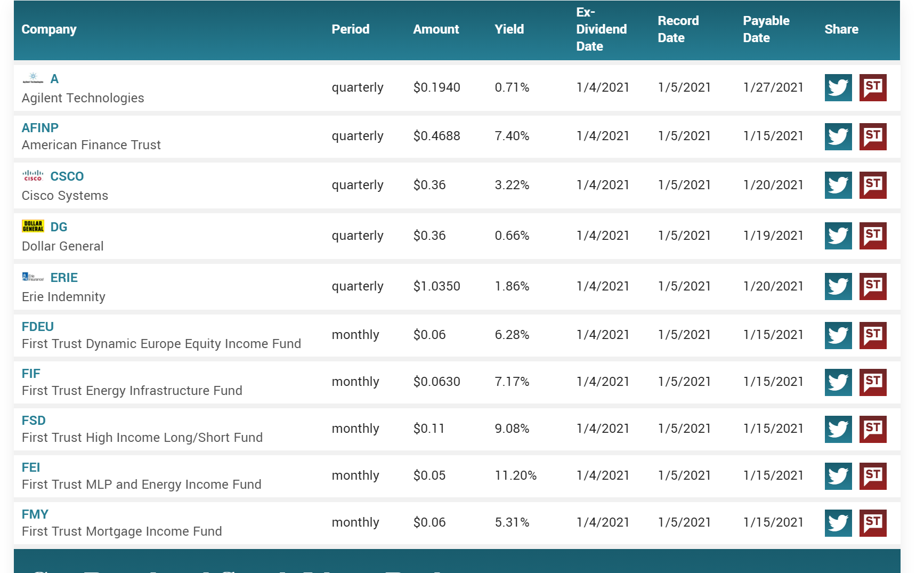Select First Trust High Income Long/Short Fund
This screenshot has height=573, width=924.
coord(142,438)
